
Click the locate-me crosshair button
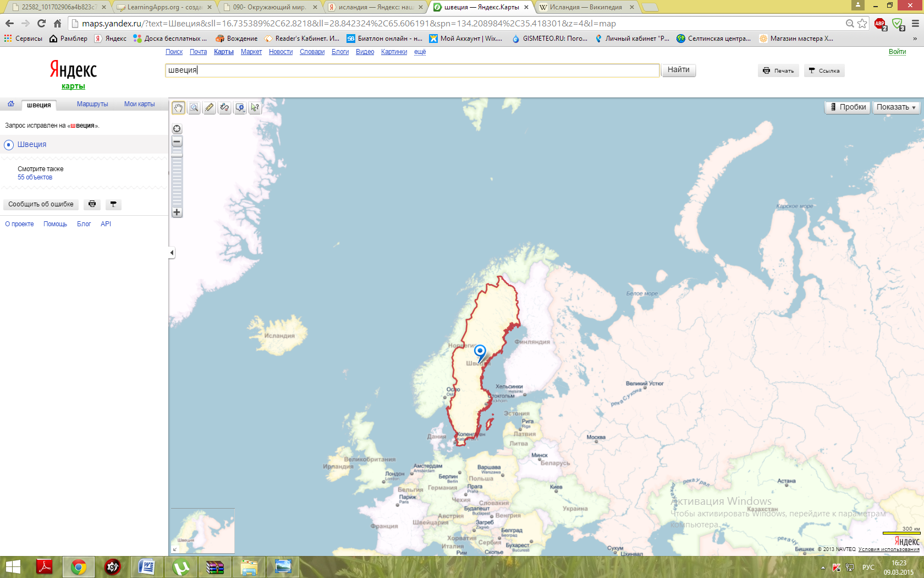click(x=177, y=129)
